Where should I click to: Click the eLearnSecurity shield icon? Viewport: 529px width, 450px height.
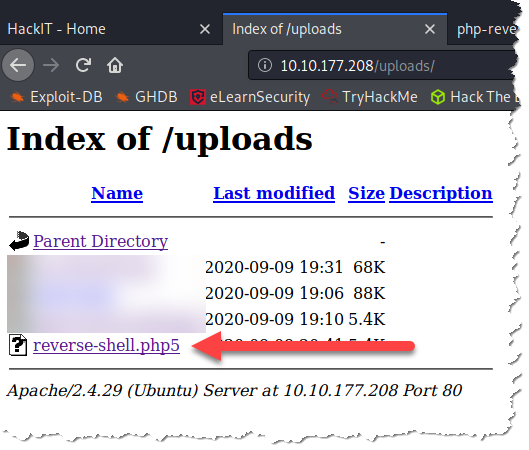(x=198, y=97)
